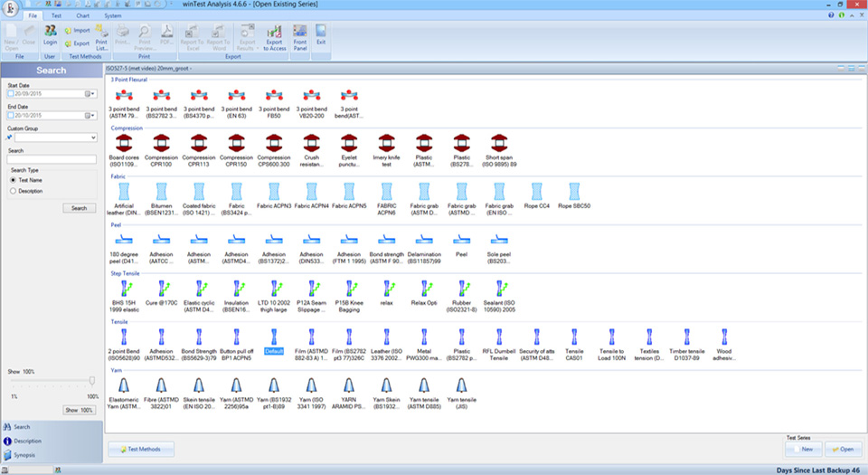The image size is (868, 475).
Task: Switch to the Chart ribbon tab
Action: (83, 15)
